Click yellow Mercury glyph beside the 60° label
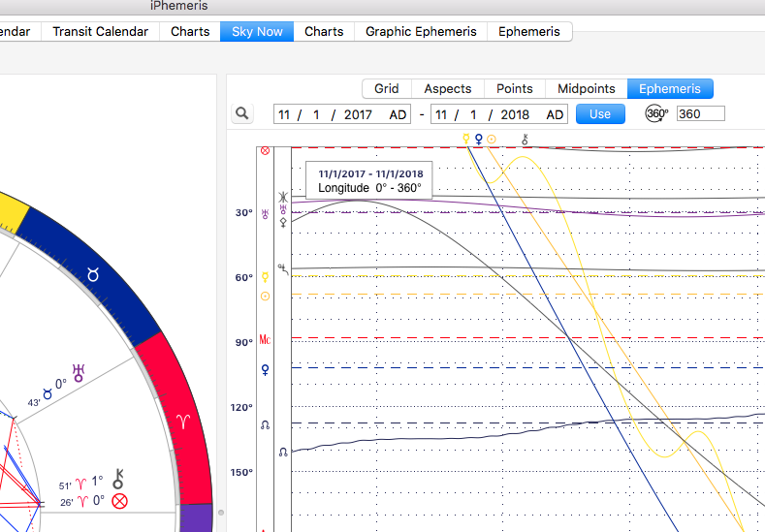Screen dimensions: 765x532 point(265,277)
